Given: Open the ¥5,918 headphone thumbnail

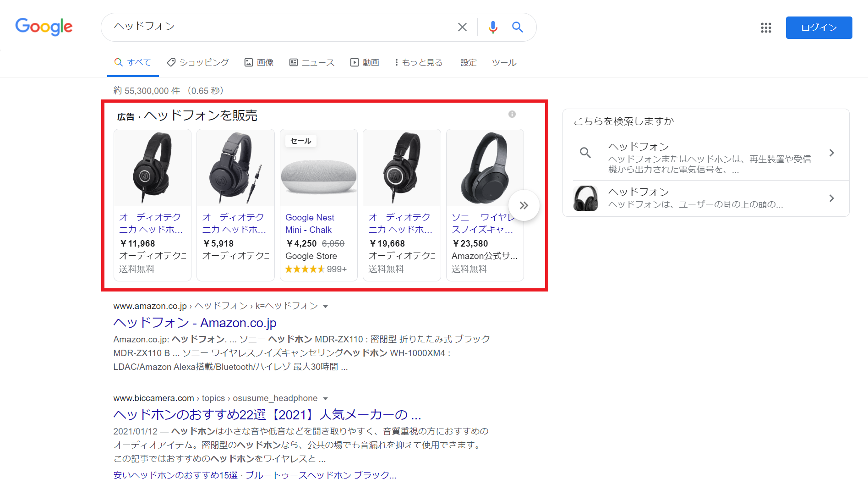Looking at the screenshot, I should pos(235,168).
